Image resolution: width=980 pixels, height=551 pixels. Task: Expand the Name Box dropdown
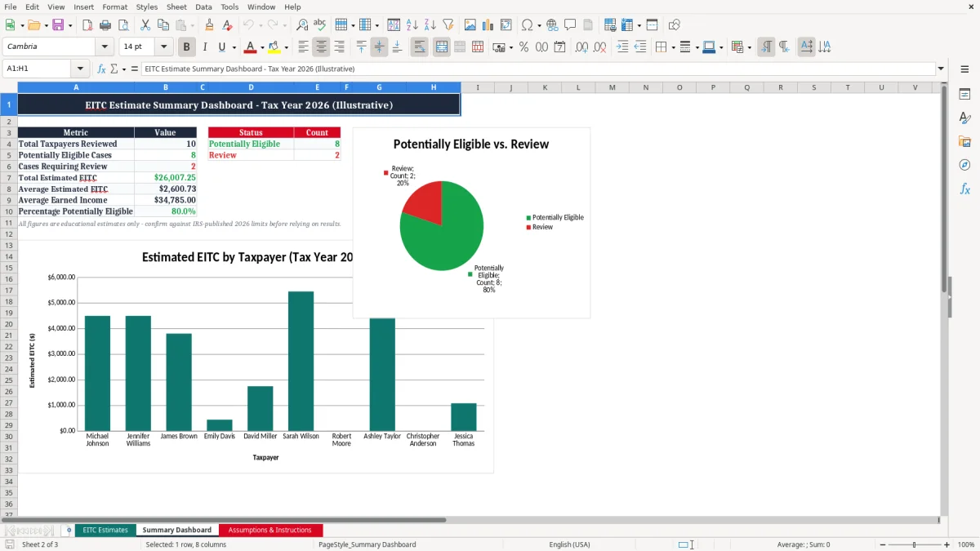[80, 69]
